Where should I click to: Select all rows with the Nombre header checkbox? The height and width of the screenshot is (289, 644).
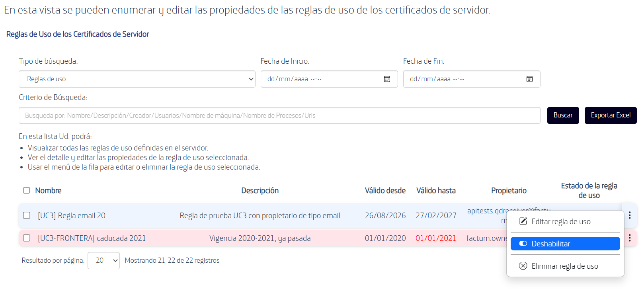pyautogui.click(x=27, y=190)
